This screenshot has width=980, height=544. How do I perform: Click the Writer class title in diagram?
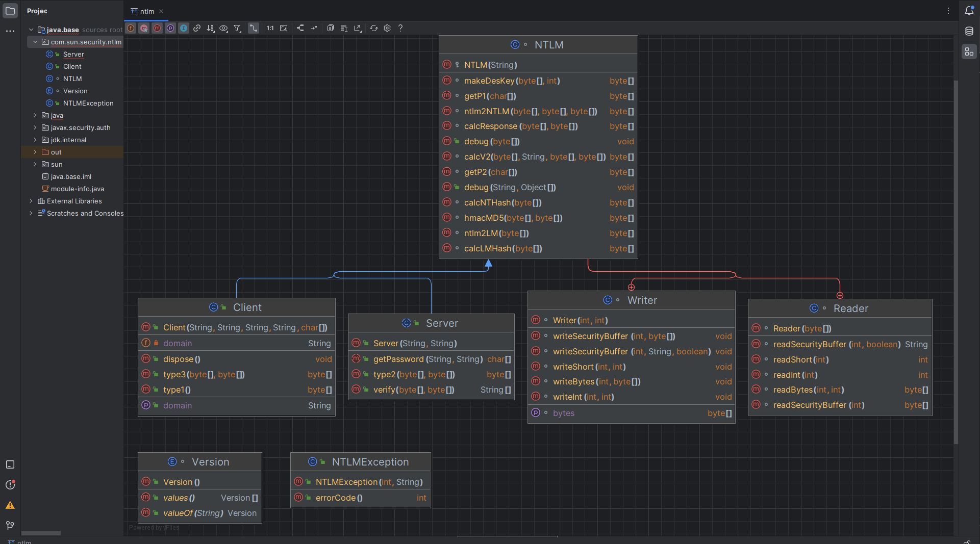642,300
